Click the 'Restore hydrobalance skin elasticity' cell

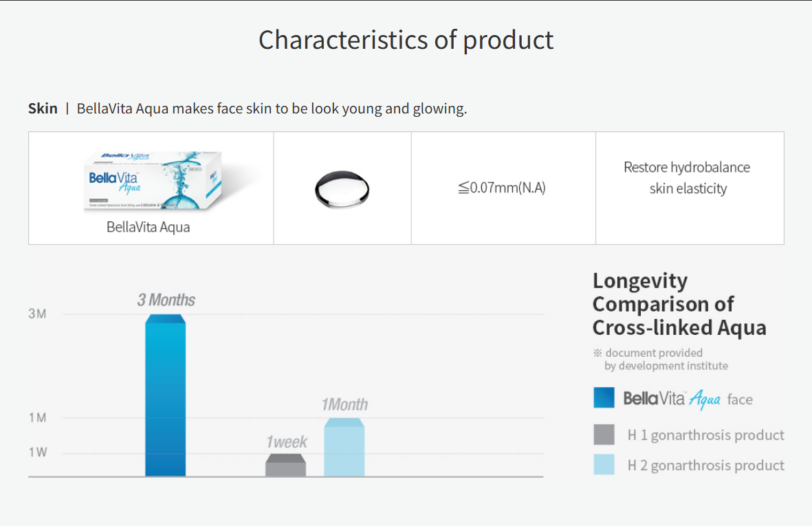(690, 188)
